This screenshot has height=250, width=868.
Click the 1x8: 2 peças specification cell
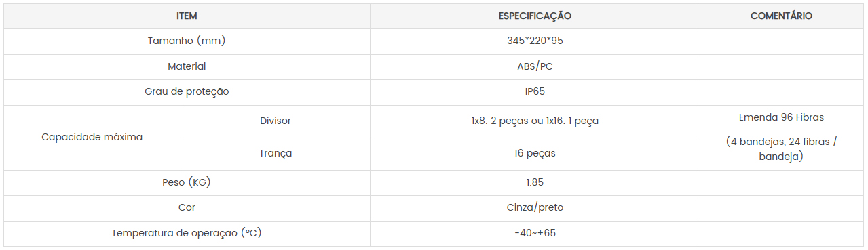tap(535, 121)
